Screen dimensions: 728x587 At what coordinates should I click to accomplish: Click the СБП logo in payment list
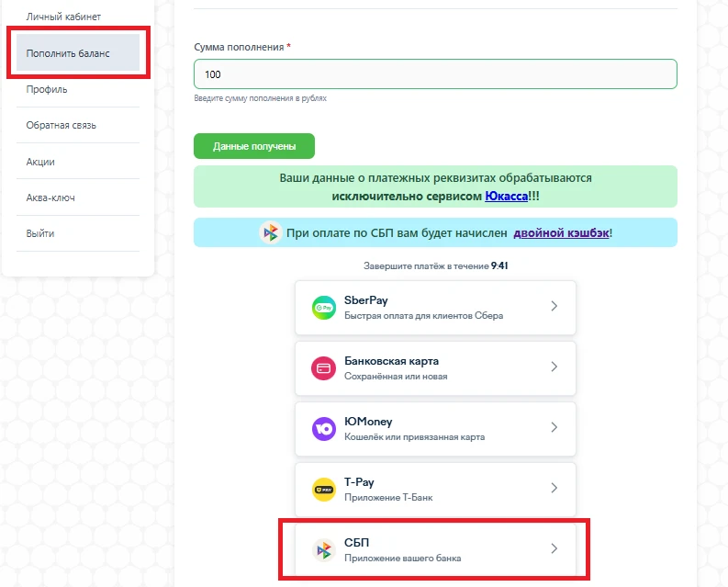pos(324,550)
